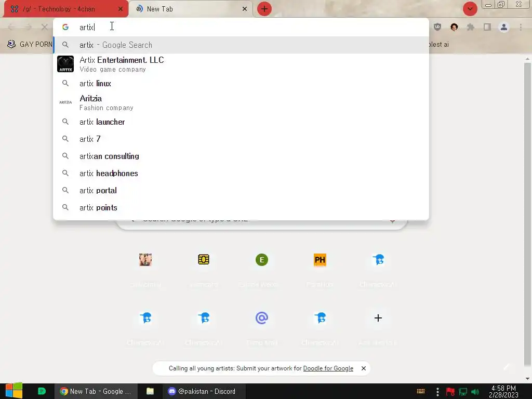This screenshot has height=399, width=532.
Task: Switch to New Tab - Google Chrome taskbar item
Action: point(96,391)
